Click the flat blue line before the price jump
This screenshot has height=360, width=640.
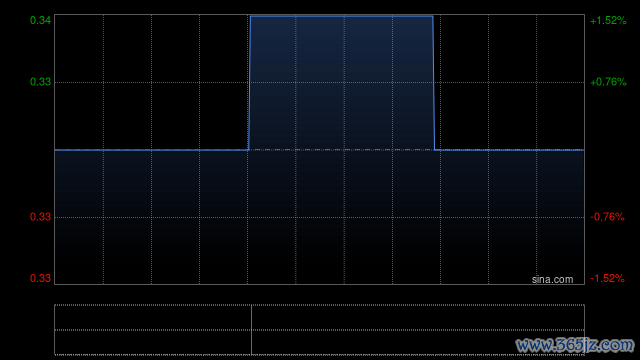151,150
